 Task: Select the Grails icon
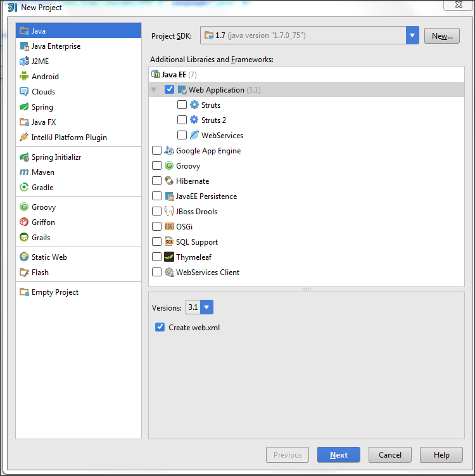click(24, 238)
